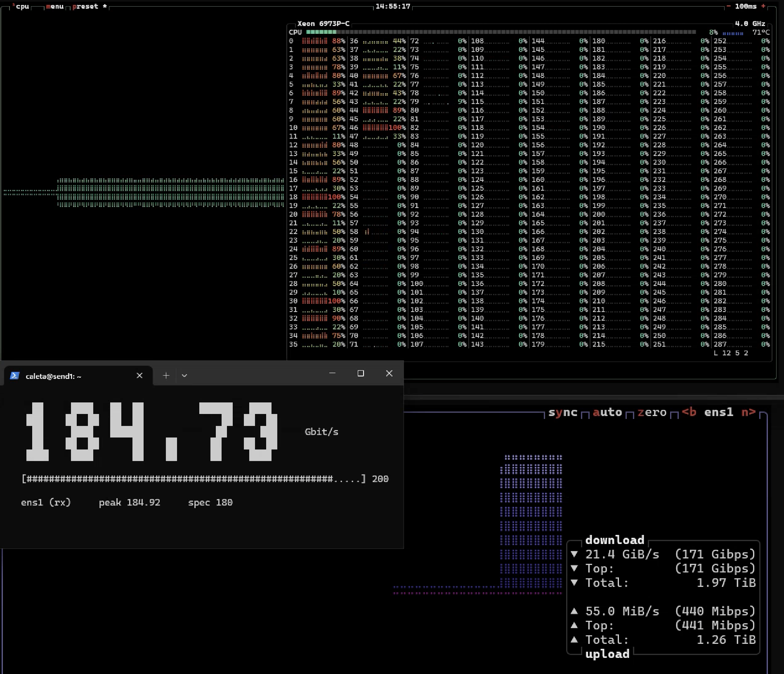Click core 252 row in CPU list
The width and height of the screenshot is (784, 674).
(742, 41)
